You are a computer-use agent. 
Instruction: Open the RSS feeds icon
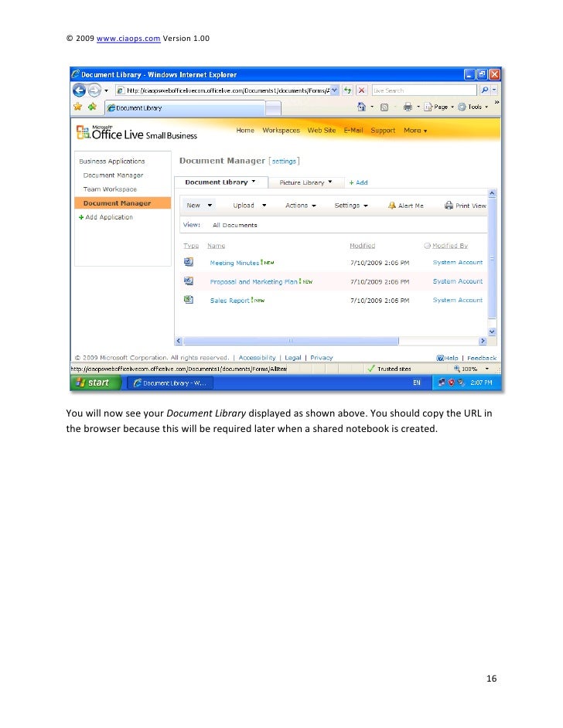384,107
